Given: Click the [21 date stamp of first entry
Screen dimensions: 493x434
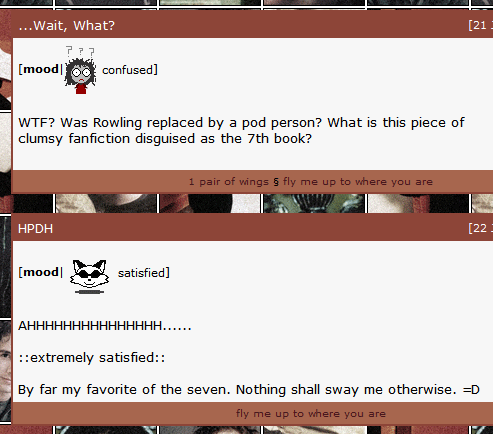Looking at the screenshot, I should (x=480, y=25).
